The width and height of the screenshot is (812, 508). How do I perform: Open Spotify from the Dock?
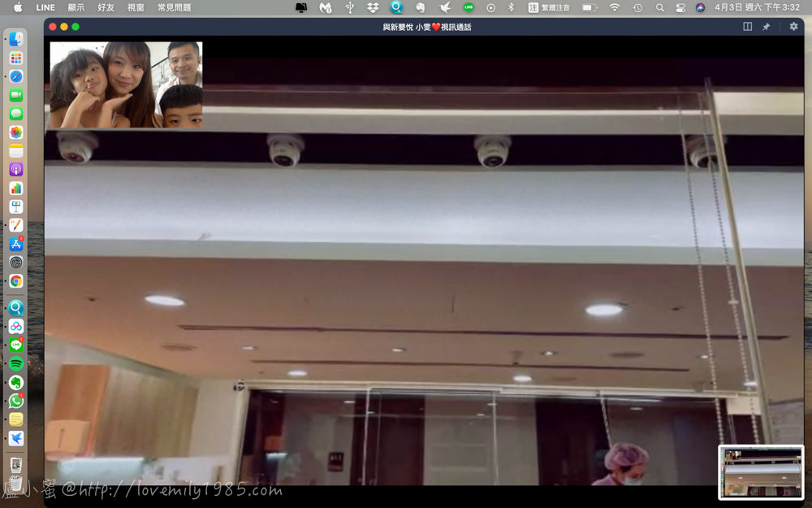point(16,364)
